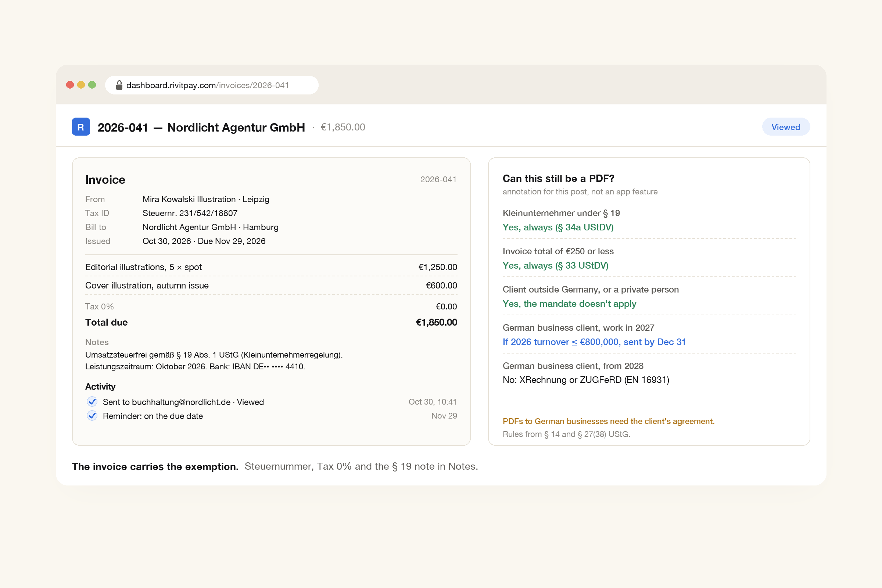
Task: Click the green maximize window dot
Action: point(92,85)
